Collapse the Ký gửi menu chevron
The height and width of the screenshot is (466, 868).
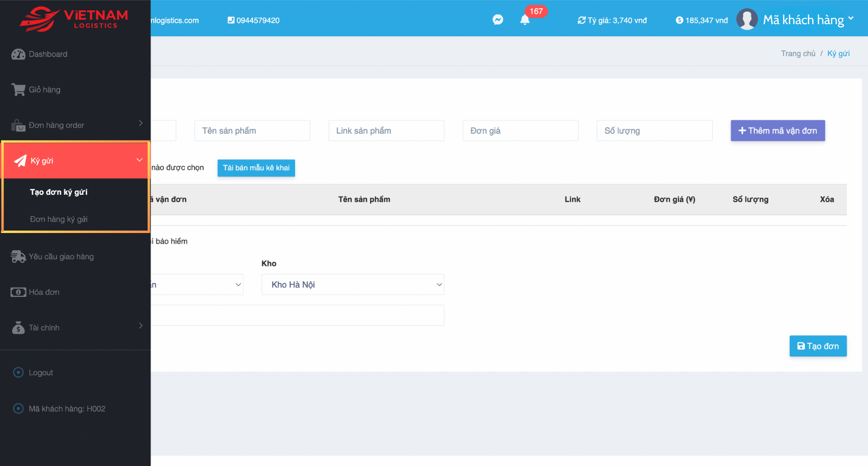pos(139,160)
